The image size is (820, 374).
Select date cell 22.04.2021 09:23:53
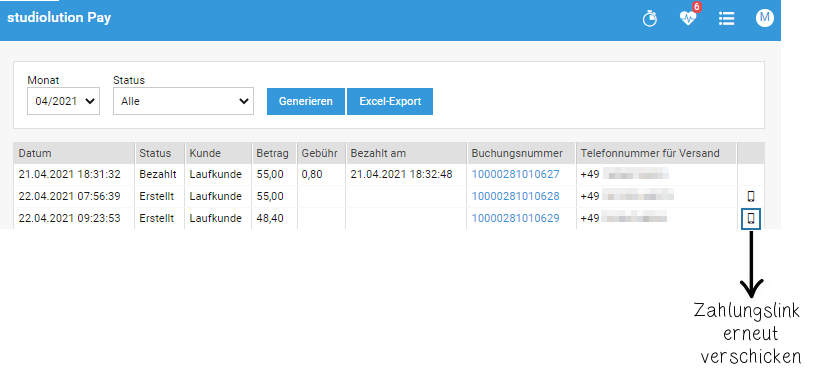tap(70, 218)
